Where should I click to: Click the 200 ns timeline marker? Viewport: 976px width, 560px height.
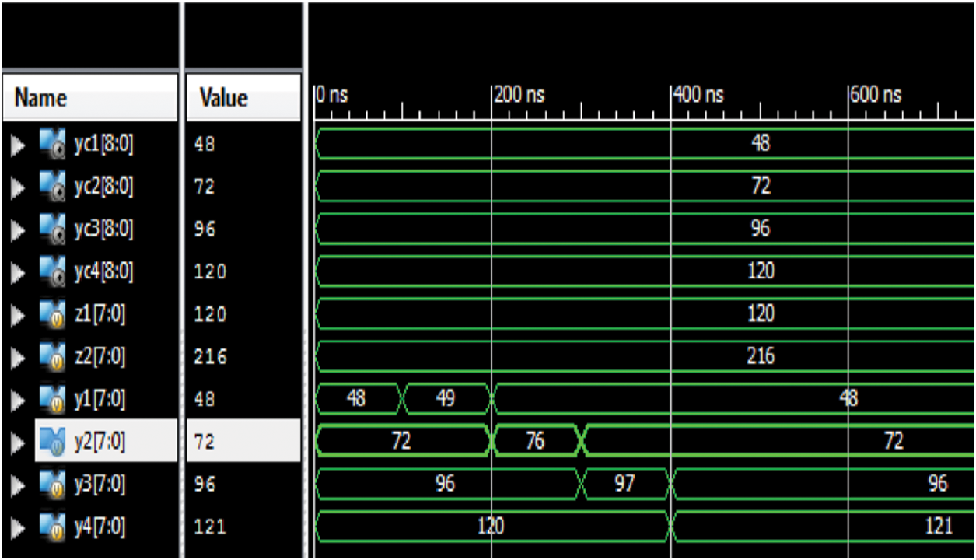519,96
